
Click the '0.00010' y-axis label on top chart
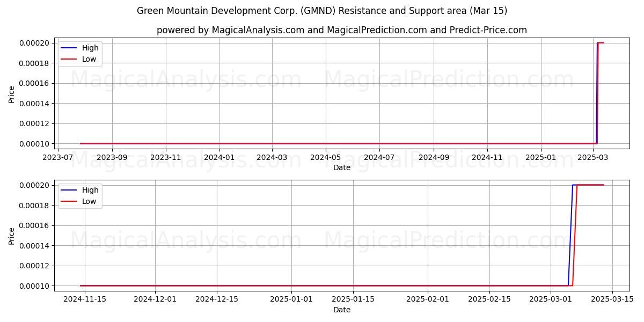(x=35, y=144)
